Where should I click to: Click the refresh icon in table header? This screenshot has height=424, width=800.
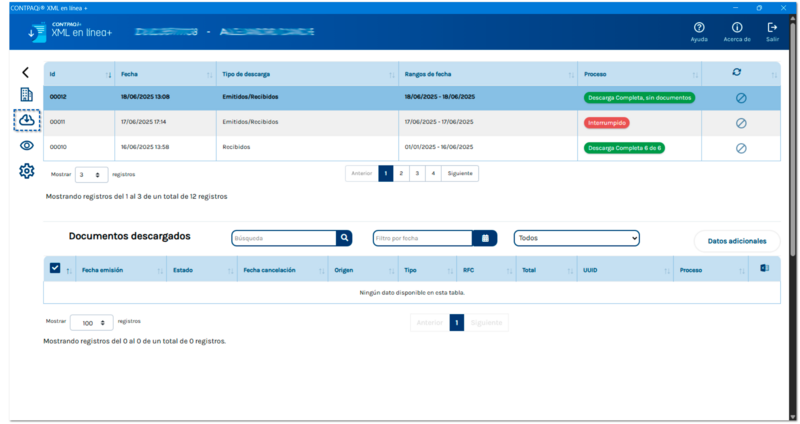coord(737,73)
